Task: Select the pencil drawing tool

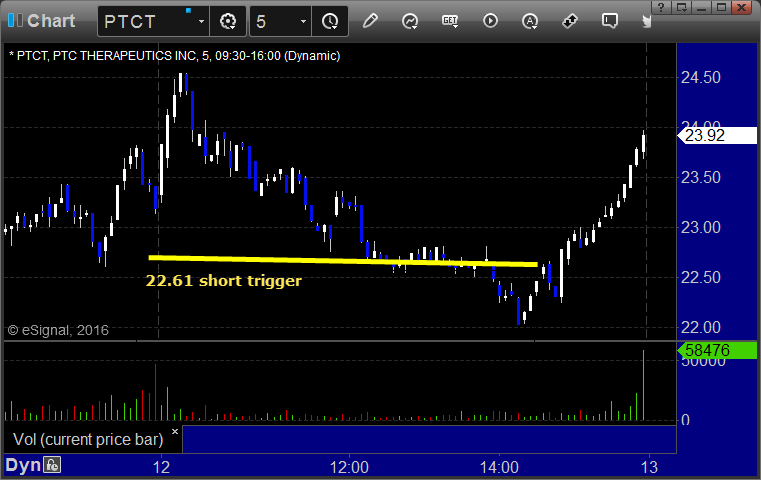Action: [370, 21]
